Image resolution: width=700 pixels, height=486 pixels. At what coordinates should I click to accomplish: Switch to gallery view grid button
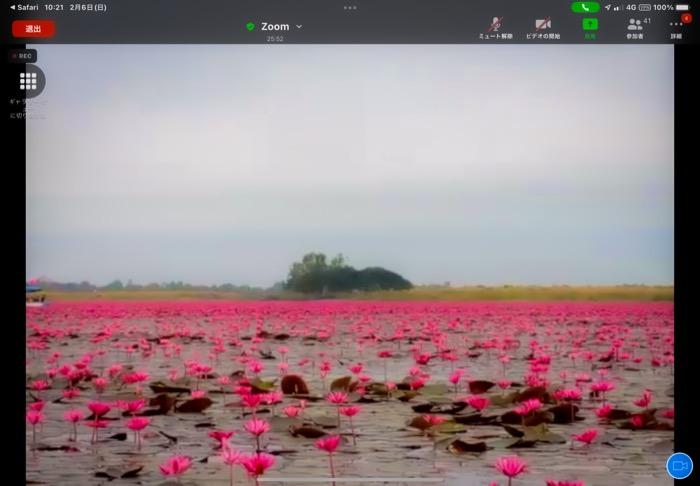click(28, 81)
